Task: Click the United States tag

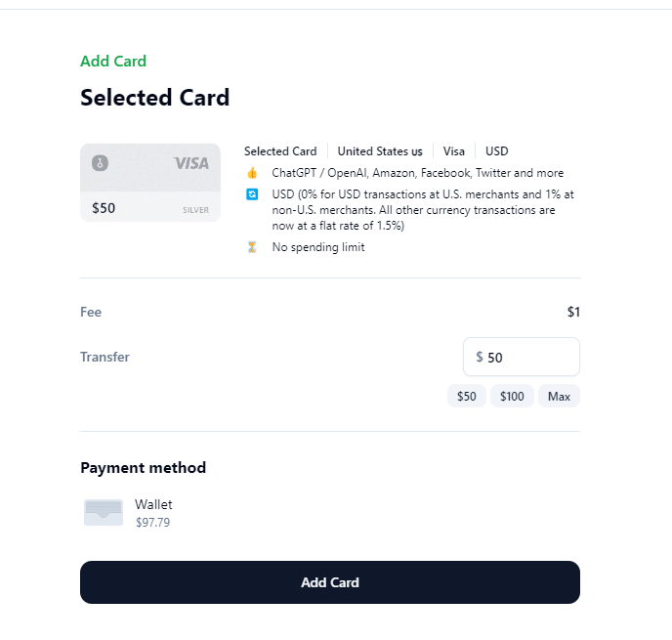Action: pos(380,151)
